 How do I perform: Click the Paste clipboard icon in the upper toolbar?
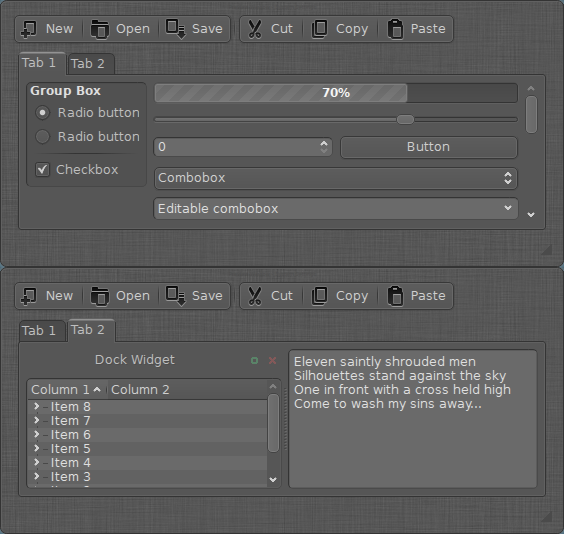point(395,29)
